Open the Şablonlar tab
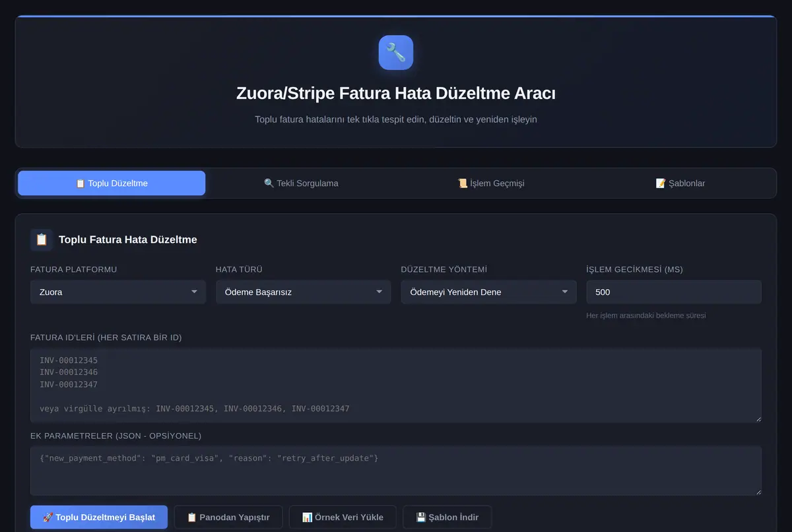The width and height of the screenshot is (792, 532). pyautogui.click(x=680, y=183)
